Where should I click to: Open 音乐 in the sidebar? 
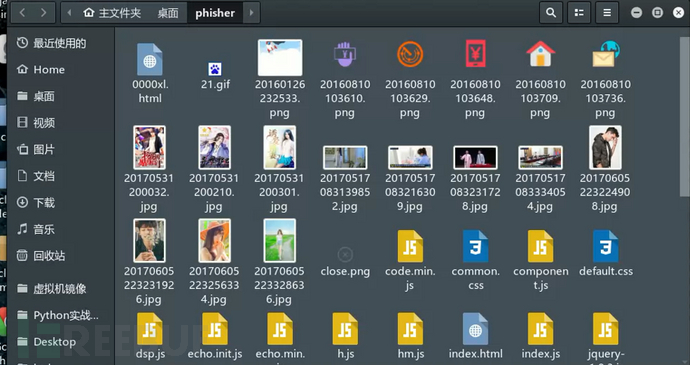pyautogui.click(x=61, y=229)
